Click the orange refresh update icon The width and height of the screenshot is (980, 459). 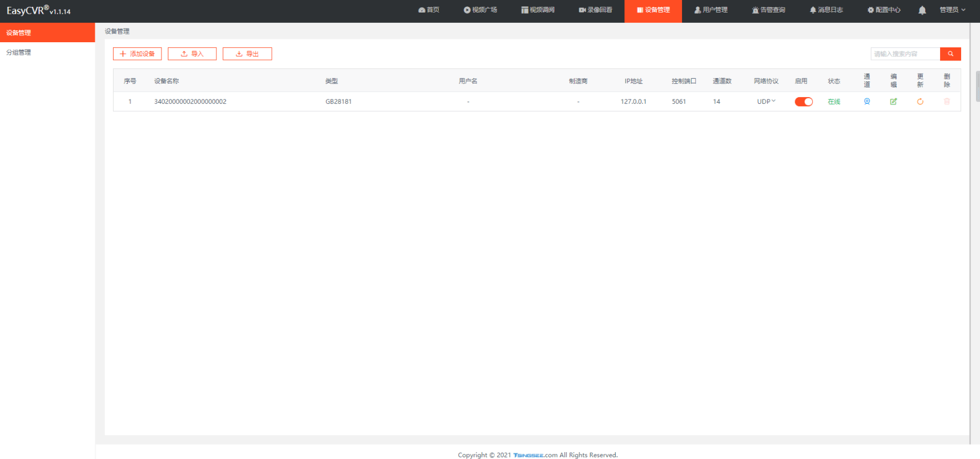tap(920, 102)
